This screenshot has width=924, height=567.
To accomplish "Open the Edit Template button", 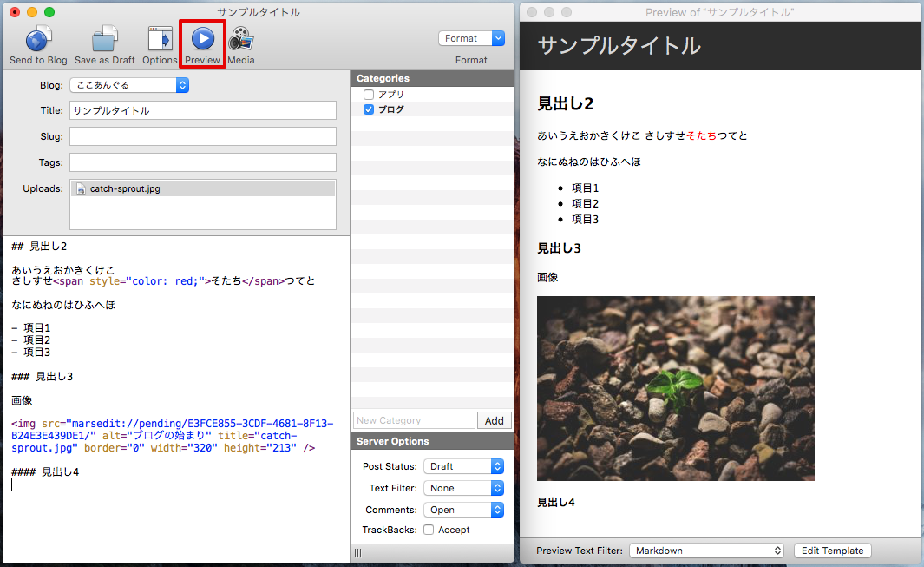I will tap(832, 550).
